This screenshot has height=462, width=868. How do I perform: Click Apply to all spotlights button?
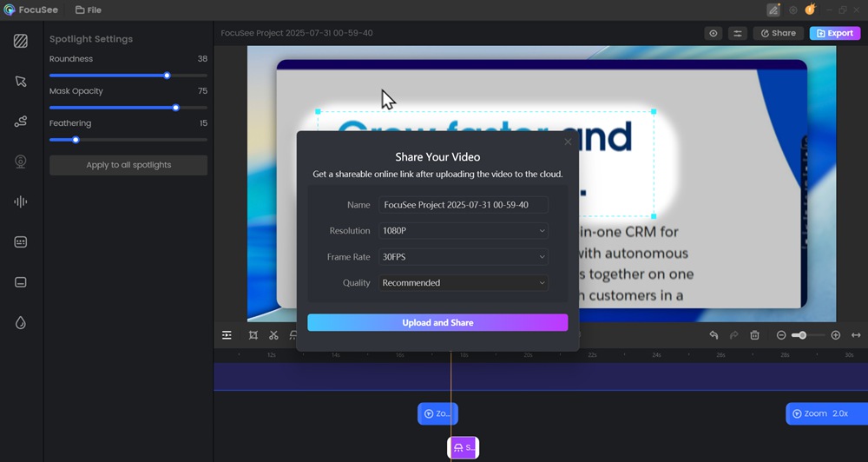[128, 165]
